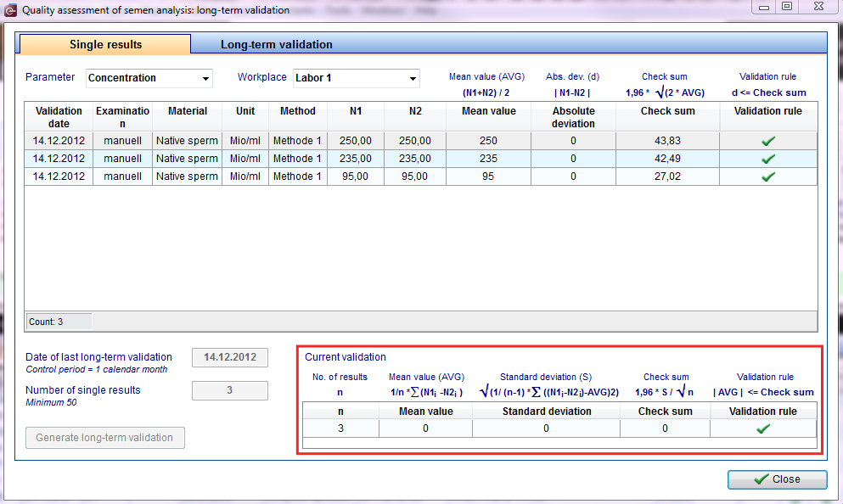Click the Count: 3 status field

59,322
